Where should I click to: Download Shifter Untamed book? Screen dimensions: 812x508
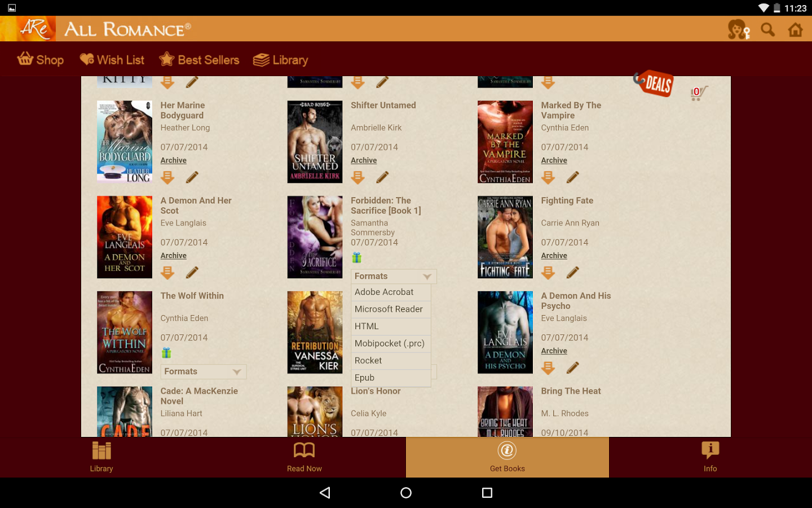pos(358,177)
